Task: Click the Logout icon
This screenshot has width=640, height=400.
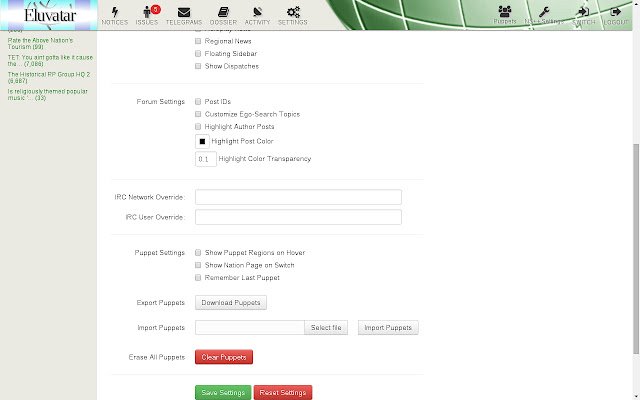Action: coord(616,12)
